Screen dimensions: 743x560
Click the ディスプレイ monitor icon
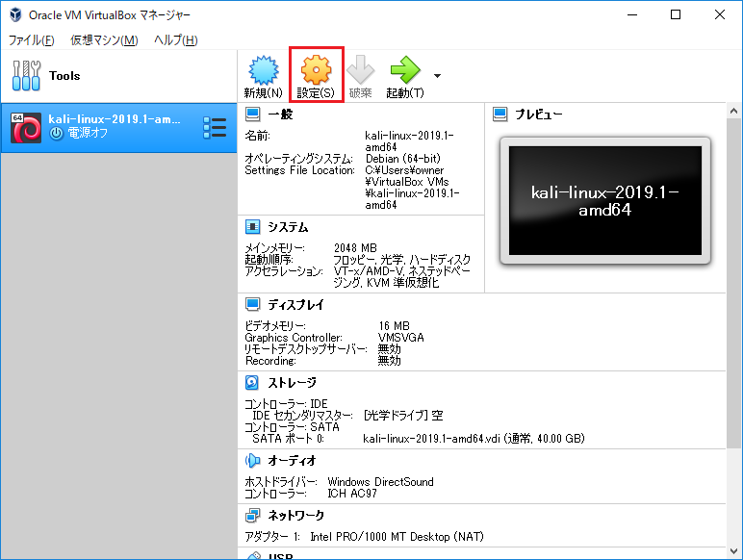[252, 305]
